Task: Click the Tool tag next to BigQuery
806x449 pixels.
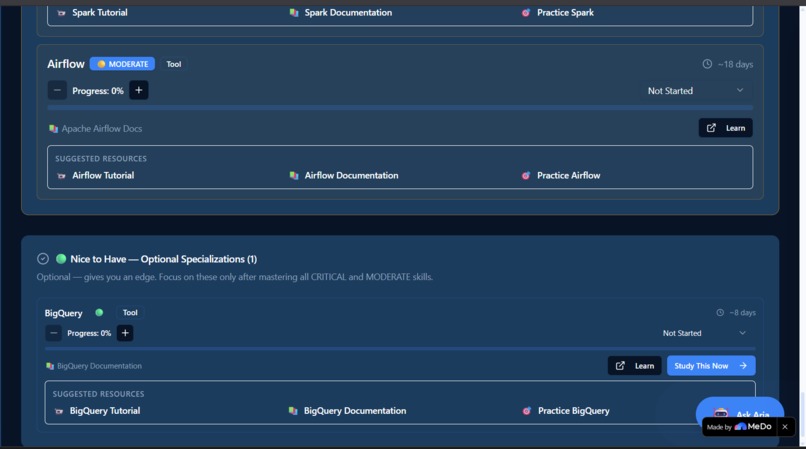Action: (130, 313)
